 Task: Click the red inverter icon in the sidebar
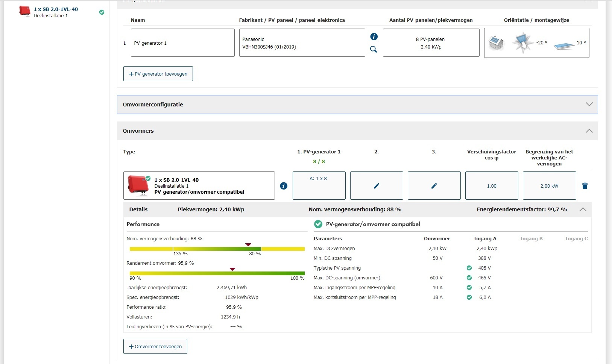point(25,11)
